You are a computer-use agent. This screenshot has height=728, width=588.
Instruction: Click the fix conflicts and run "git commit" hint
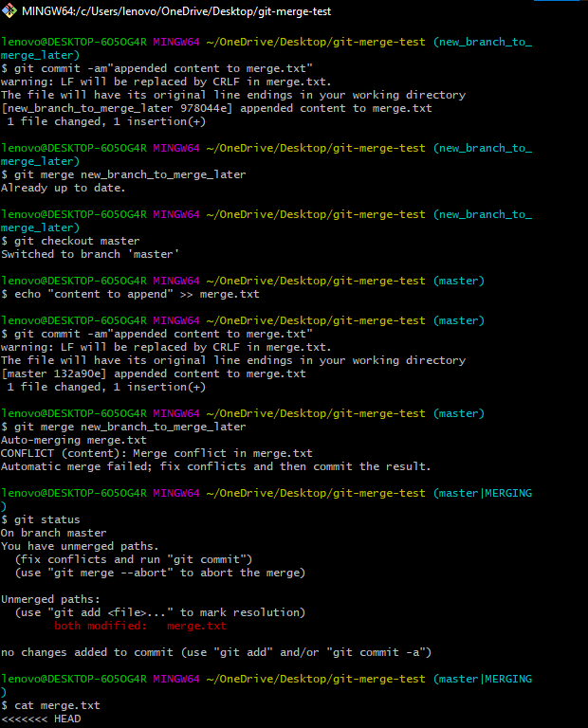pos(134,559)
